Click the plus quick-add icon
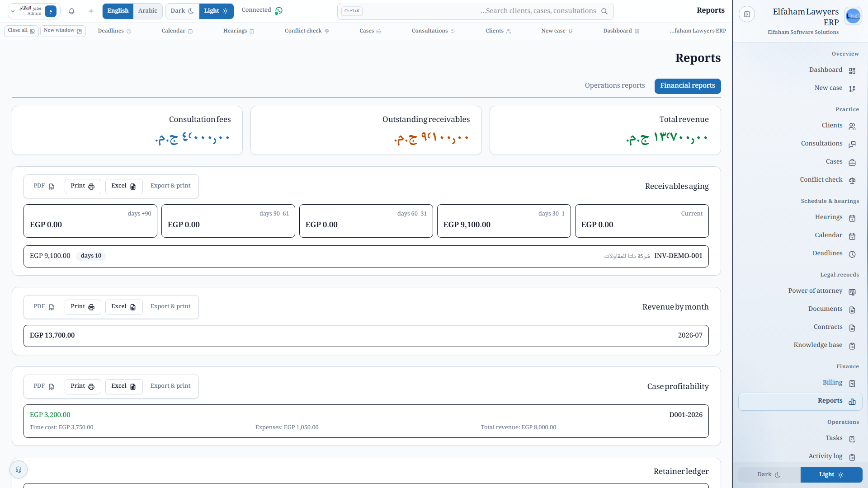Viewport: 868px width, 488px height. (x=91, y=11)
